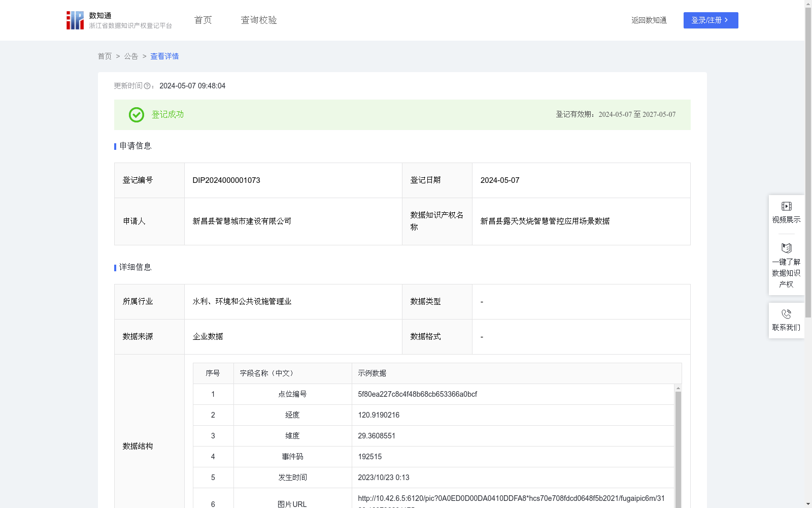
Task: Click sample value 29.3608551
Action: point(377,436)
